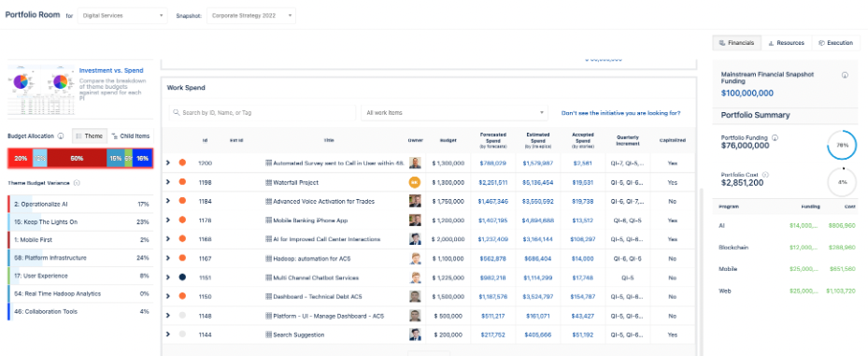The height and width of the screenshot is (356, 868).
Task: Open the Digital Services portfolio dropdown
Action: click(x=122, y=16)
